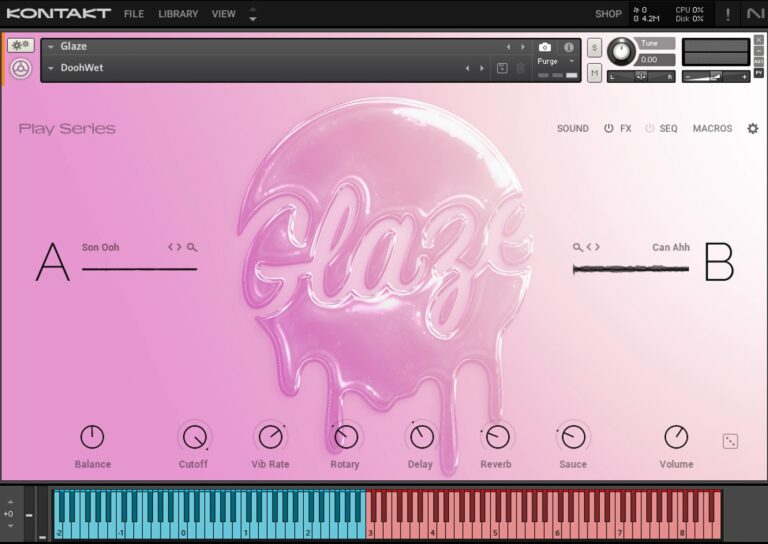This screenshot has width=768, height=544.
Task: Click the Balance knob
Action: pyautogui.click(x=92, y=437)
